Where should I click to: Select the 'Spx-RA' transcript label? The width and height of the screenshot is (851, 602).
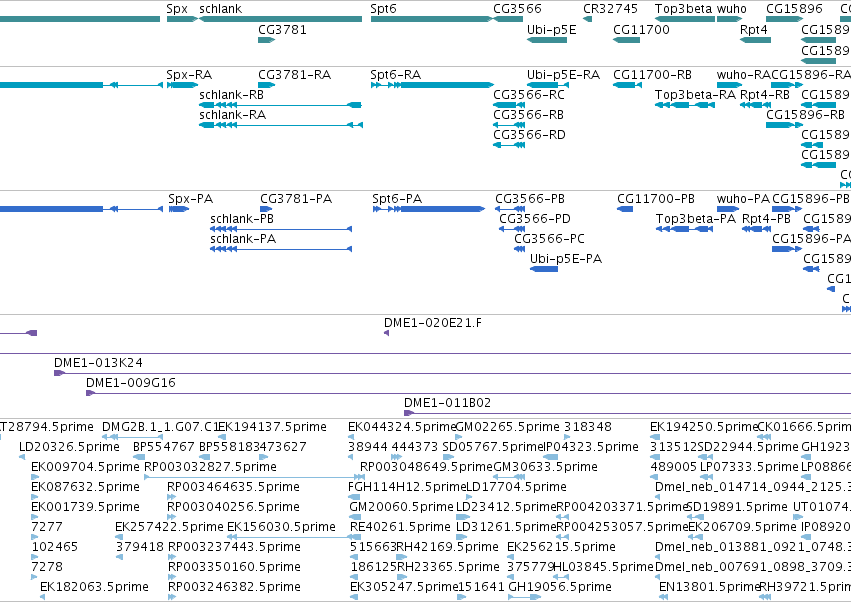click(x=189, y=75)
